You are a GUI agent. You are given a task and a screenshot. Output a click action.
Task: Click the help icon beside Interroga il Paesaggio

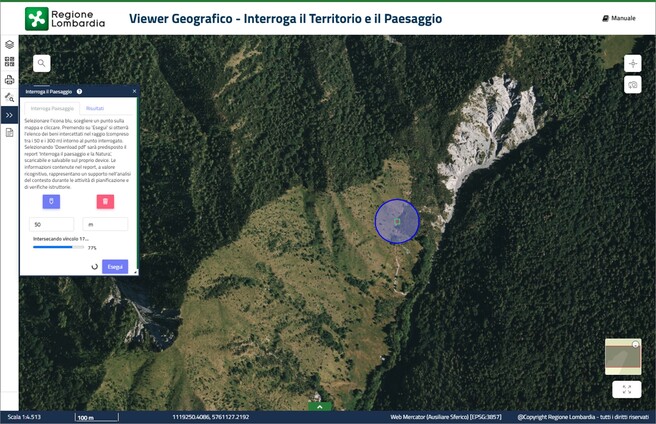click(79, 91)
